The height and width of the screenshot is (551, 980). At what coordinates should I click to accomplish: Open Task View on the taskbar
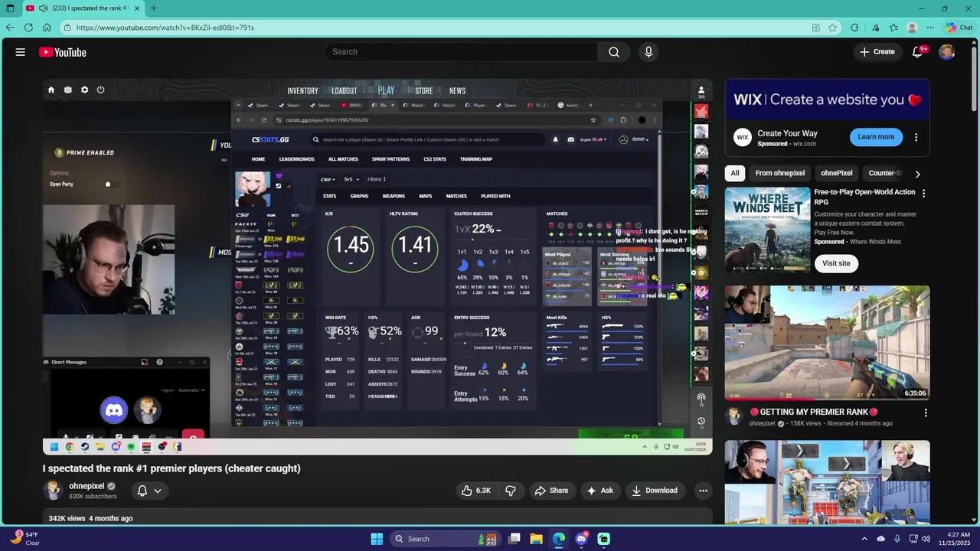[x=514, y=539]
